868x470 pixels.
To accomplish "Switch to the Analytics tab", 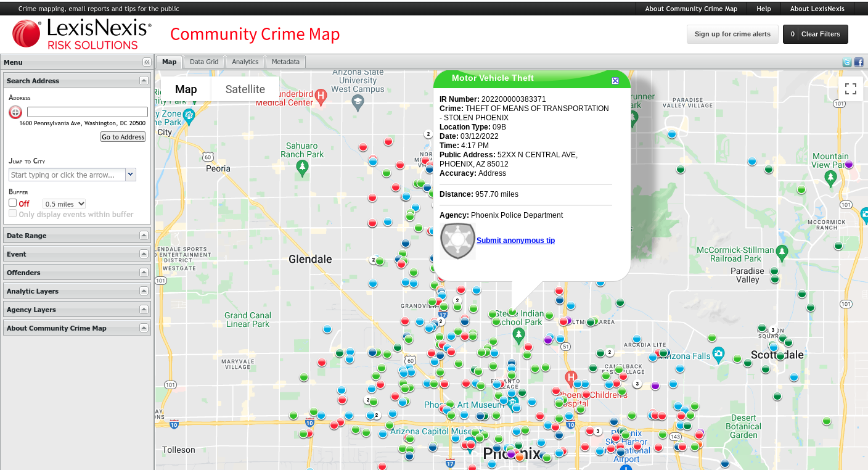I will coord(245,62).
